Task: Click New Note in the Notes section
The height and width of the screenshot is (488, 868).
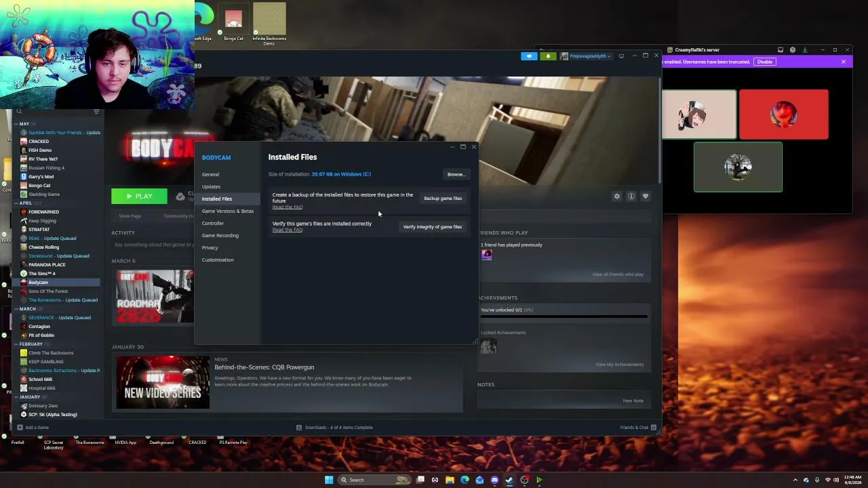Action: (x=633, y=401)
